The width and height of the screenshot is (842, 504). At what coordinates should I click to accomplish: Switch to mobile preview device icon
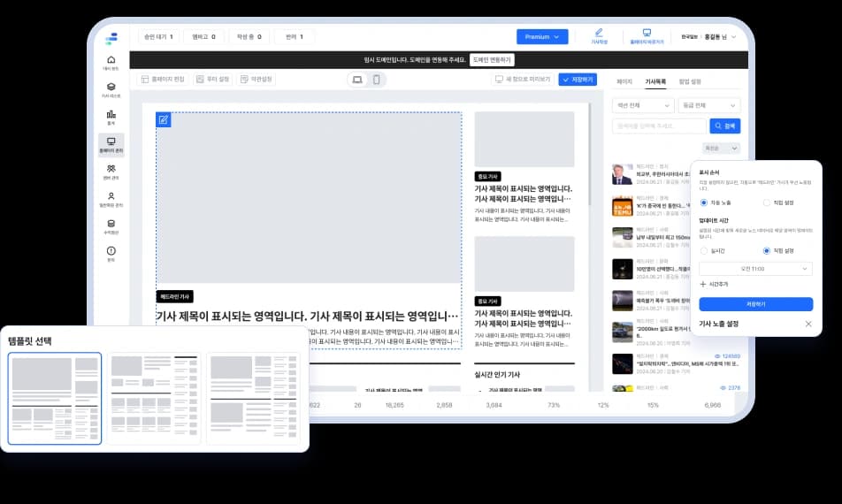pos(377,80)
